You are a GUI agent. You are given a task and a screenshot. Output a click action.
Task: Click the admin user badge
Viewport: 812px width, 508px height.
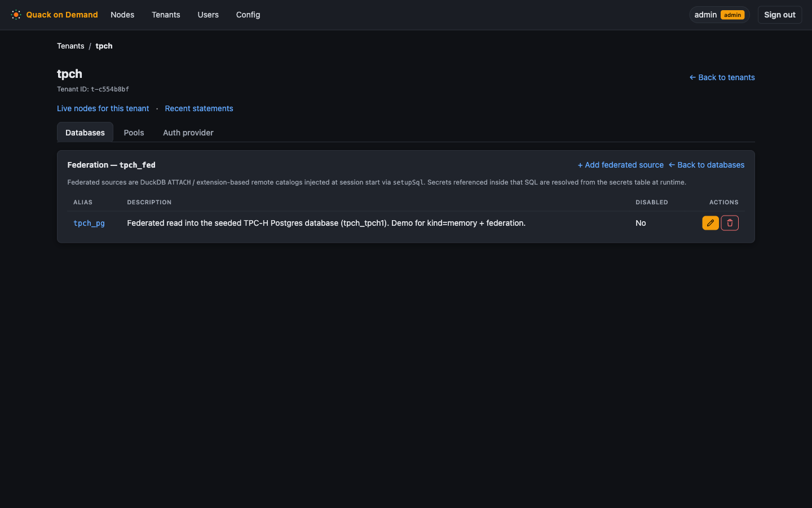[x=719, y=15]
